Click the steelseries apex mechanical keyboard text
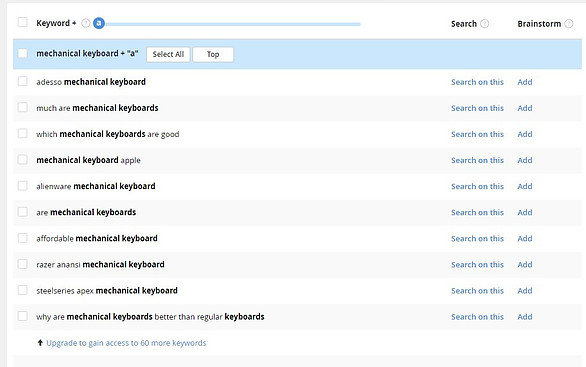 pyautogui.click(x=107, y=291)
